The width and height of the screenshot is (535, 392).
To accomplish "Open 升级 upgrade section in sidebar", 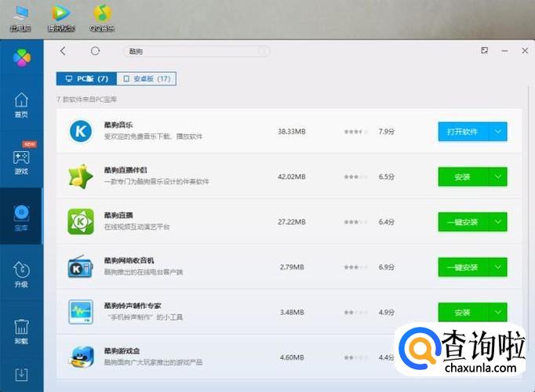I will pyautogui.click(x=21, y=274).
